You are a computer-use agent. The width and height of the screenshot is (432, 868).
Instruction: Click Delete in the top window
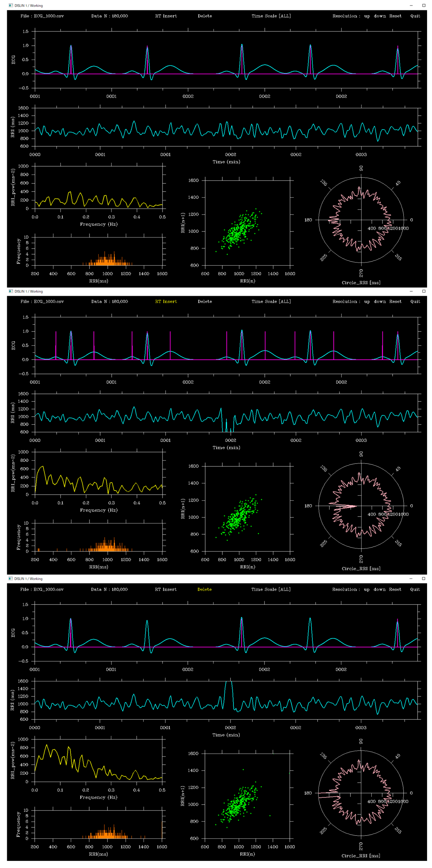(x=205, y=16)
